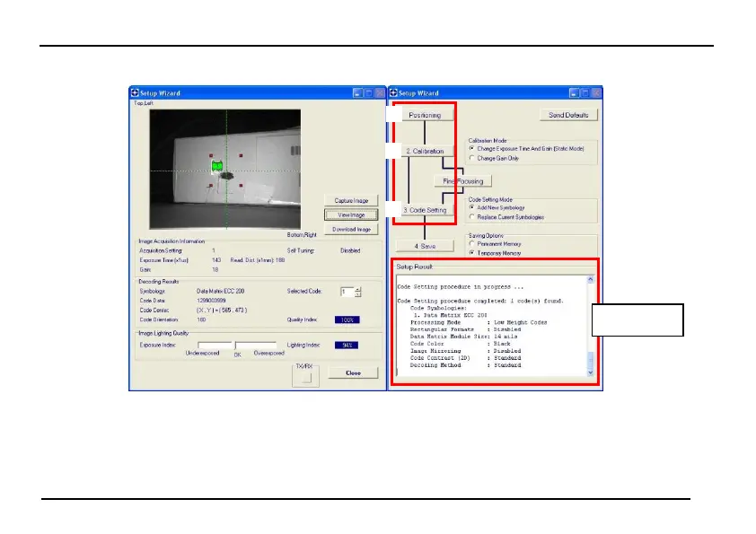Image resolution: width=756 pixels, height=534 pixels.
Task: Click the TX/RX indicator button
Action: [305, 378]
